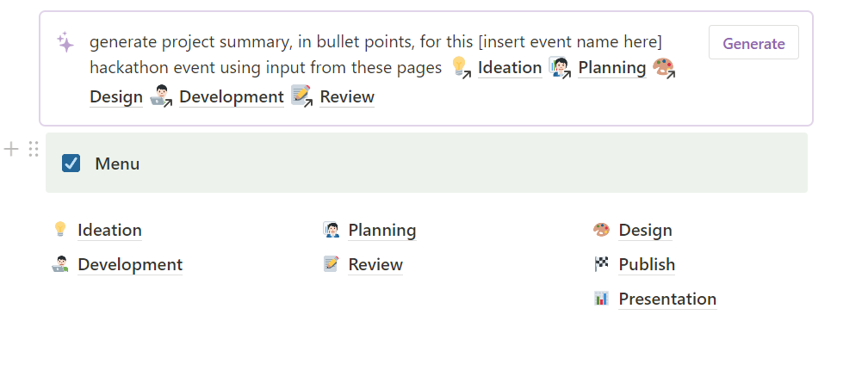Click the plus icon to add block
The width and height of the screenshot is (868, 389).
pos(11,150)
